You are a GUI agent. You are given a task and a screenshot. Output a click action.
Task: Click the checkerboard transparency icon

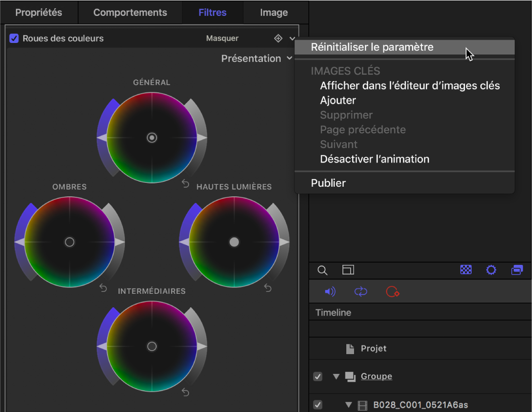click(x=465, y=270)
